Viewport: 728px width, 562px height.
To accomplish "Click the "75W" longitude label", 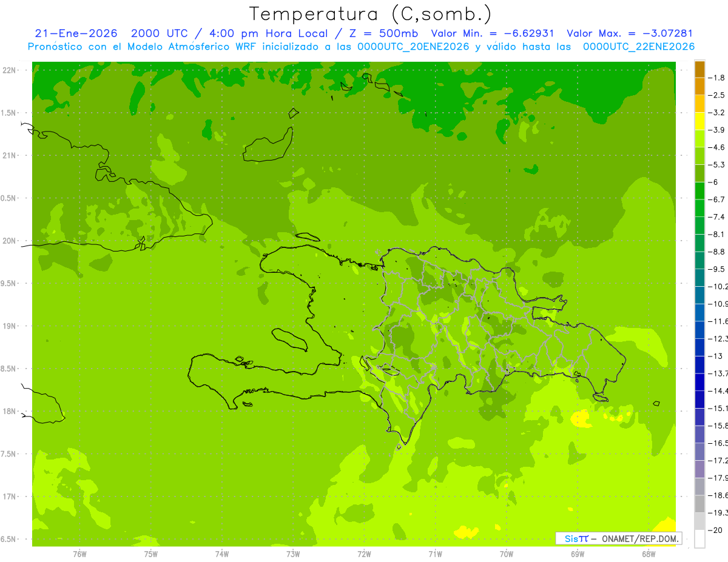I will [x=151, y=554].
